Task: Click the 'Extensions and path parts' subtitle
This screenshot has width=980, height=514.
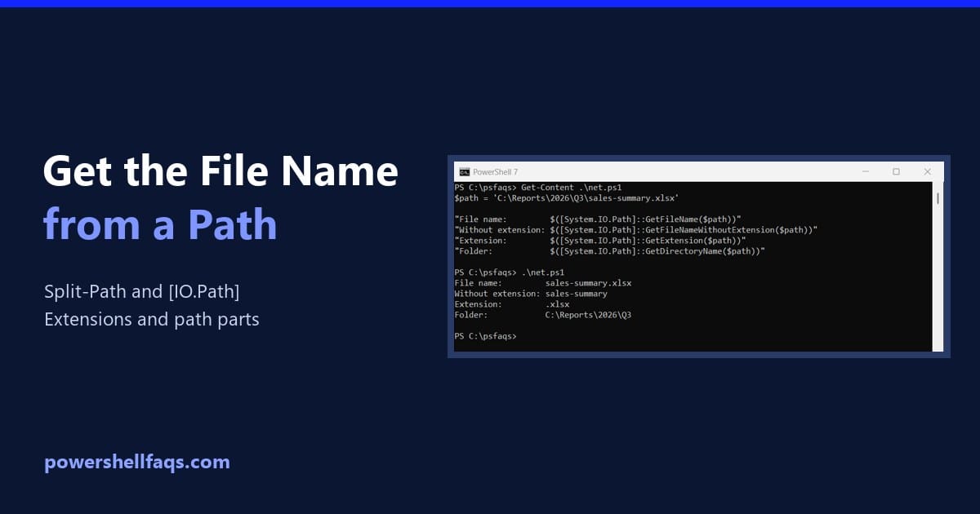Action: [152, 319]
